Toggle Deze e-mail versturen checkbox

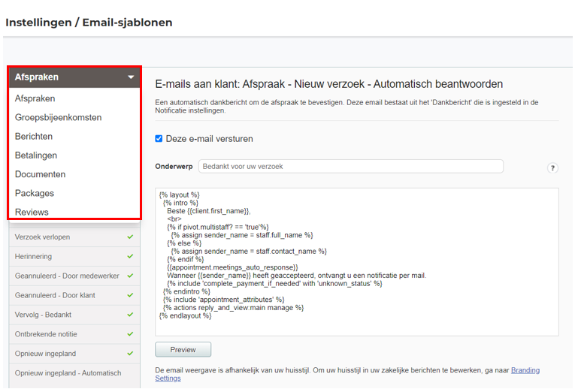pos(159,138)
